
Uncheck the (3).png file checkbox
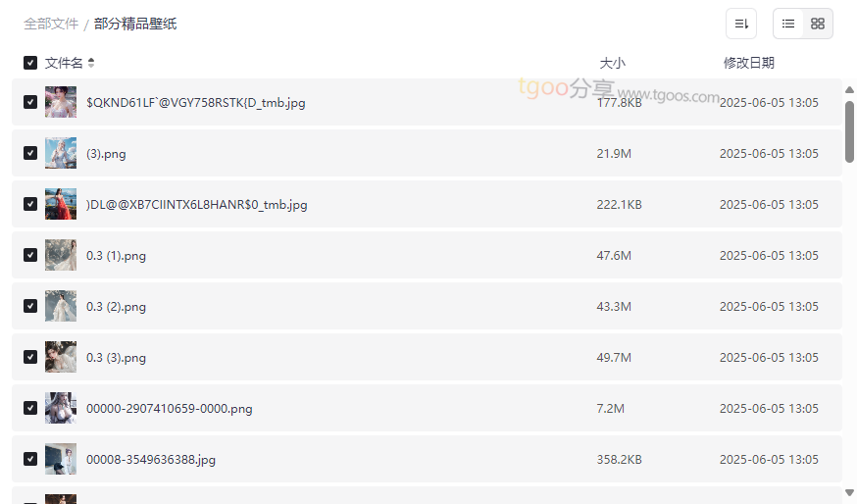30,153
